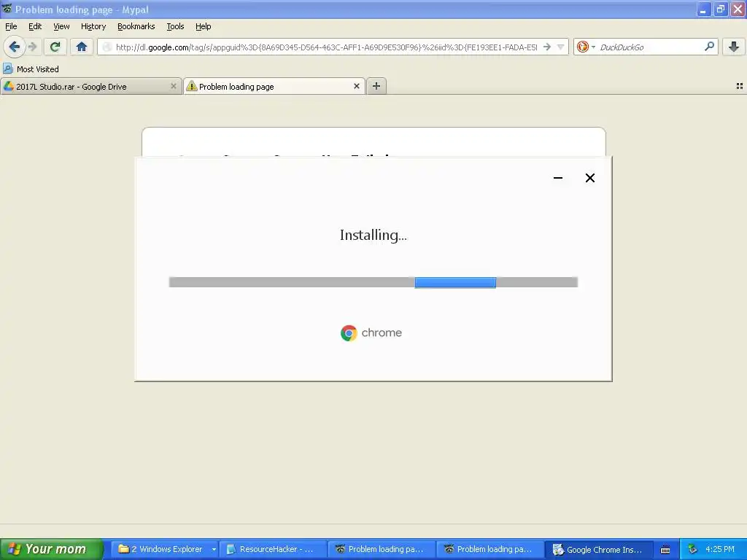This screenshot has height=560, width=747.
Task: Expand the Windows Explorer group arrow
Action: (x=214, y=549)
